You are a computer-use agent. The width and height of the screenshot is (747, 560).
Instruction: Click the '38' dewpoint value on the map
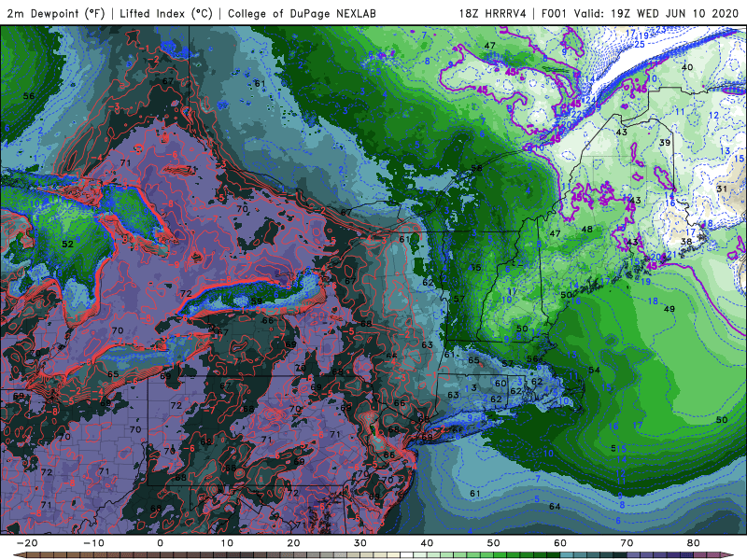point(686,242)
